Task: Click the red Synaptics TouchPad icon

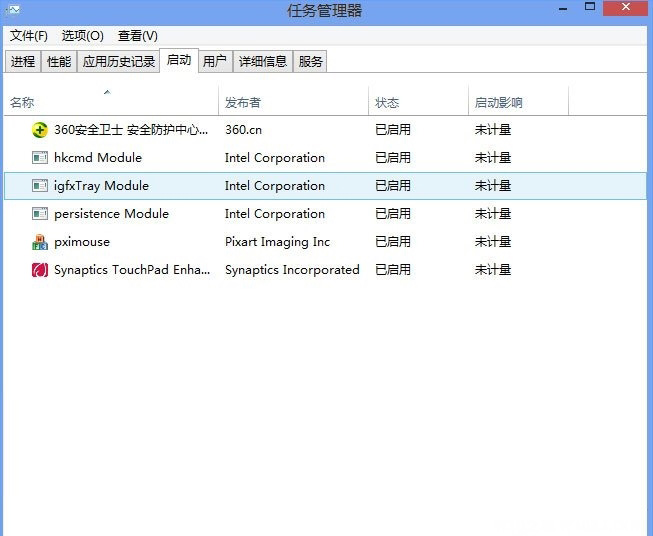Action: [x=40, y=270]
